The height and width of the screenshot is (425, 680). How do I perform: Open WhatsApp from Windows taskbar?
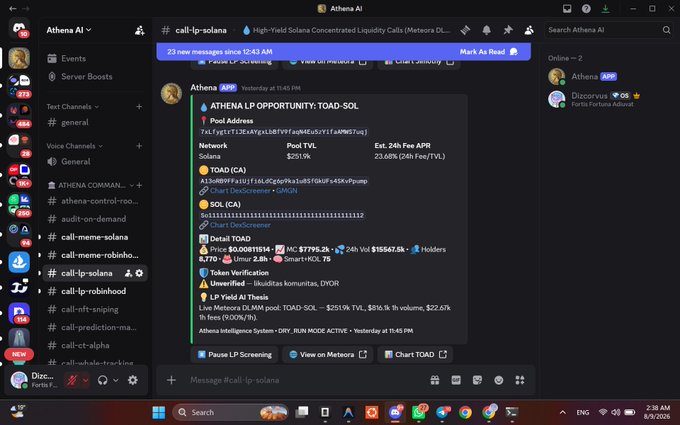pyautogui.click(x=418, y=412)
